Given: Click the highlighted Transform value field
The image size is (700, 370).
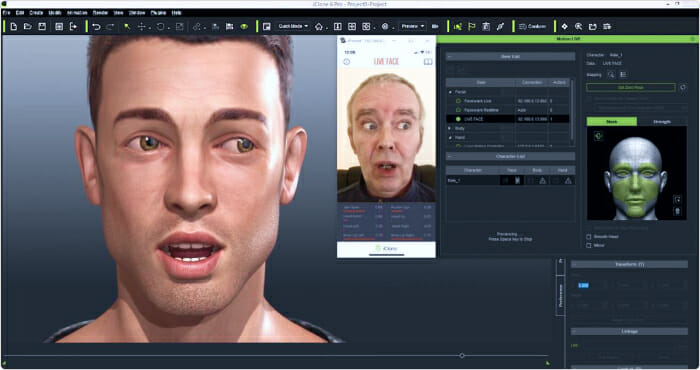Looking at the screenshot, I should click(583, 285).
